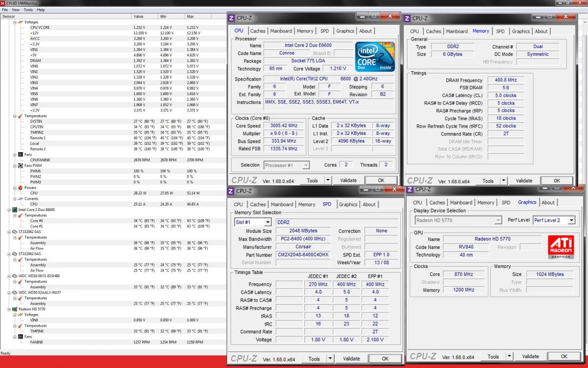Click the Radeon HD 5770 card icon in HWMonitor
Viewport: 588px width, 368px height.
pos(15,309)
